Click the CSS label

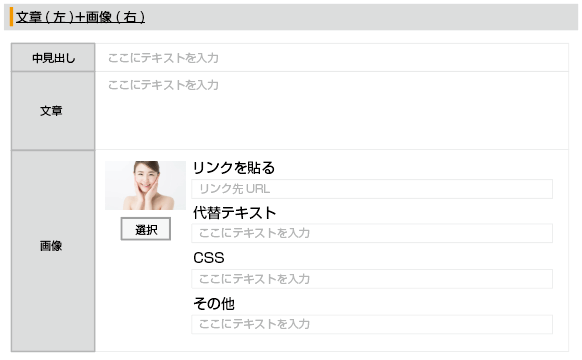click(209, 258)
